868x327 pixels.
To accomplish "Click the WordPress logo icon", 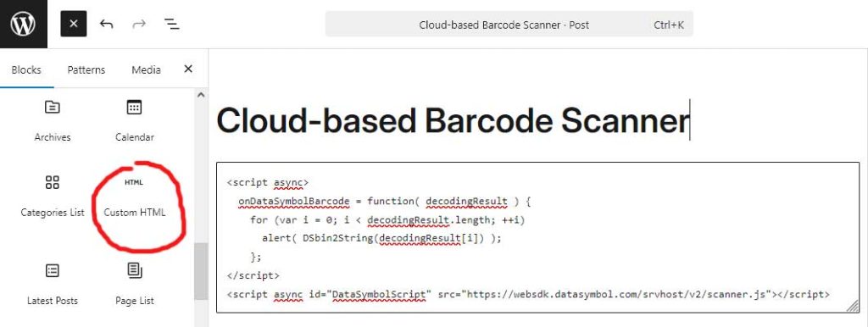I will click(x=23, y=24).
